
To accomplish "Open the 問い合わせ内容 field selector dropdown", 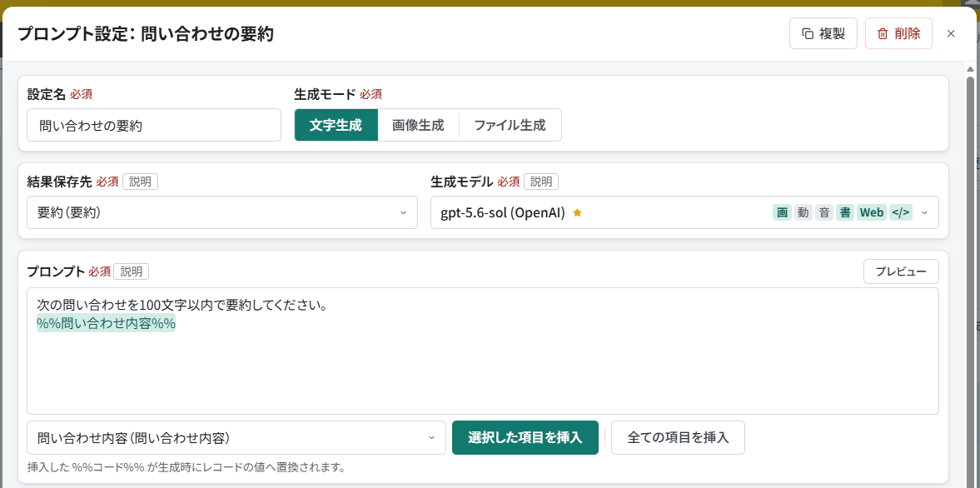I will pyautogui.click(x=236, y=437).
